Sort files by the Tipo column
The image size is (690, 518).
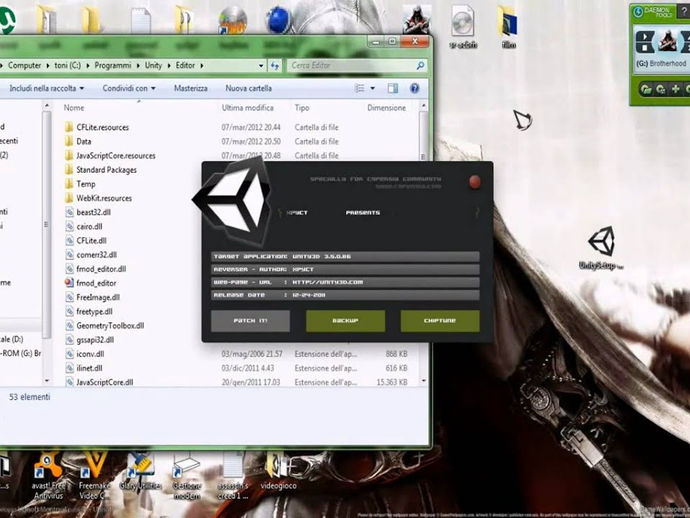302,108
